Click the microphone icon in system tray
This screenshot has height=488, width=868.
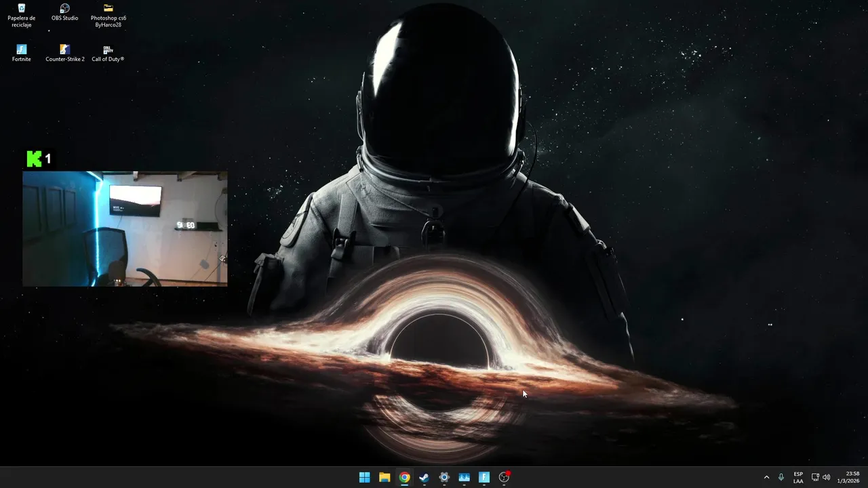tap(781, 477)
